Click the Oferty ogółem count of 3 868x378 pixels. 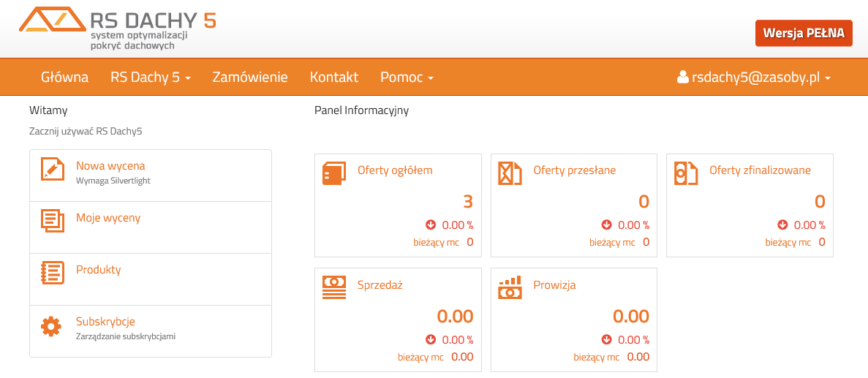point(468,202)
